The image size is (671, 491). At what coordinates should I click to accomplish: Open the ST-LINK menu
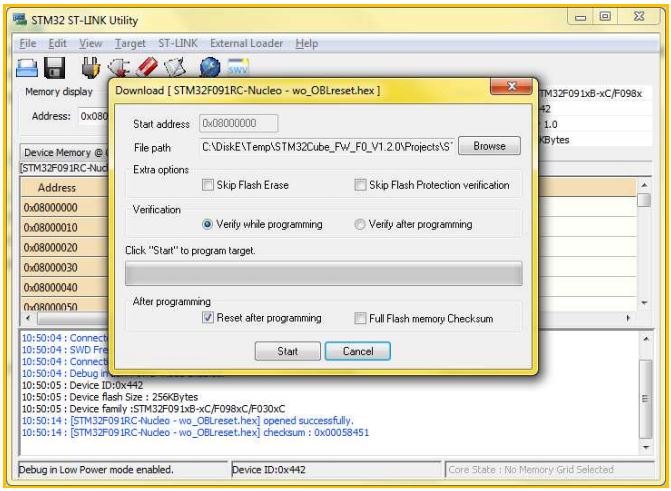click(178, 44)
